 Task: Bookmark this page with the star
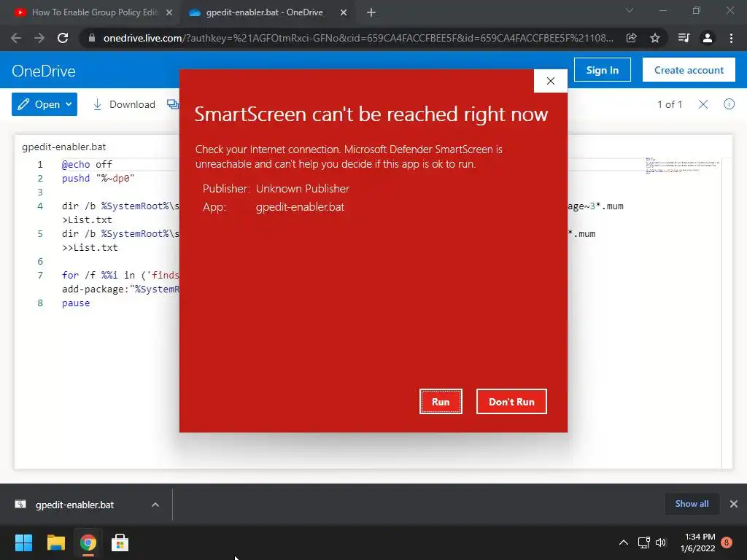point(655,38)
